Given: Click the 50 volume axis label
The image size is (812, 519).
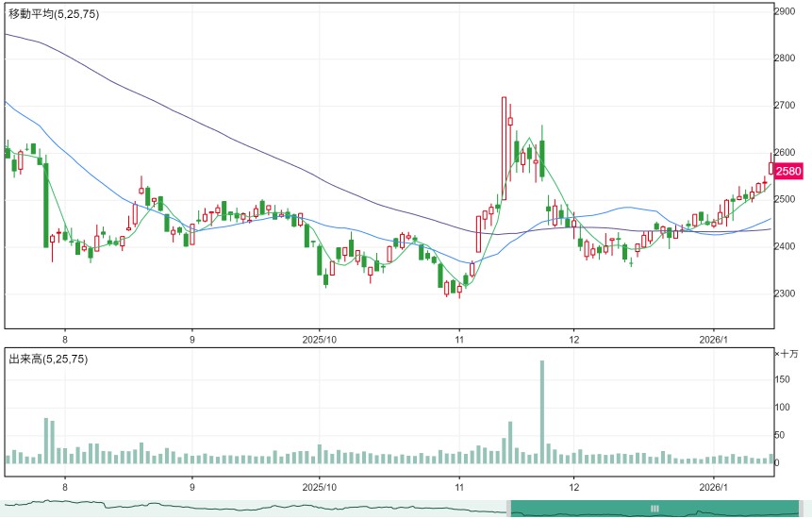Looking at the screenshot, I should coord(780,435).
